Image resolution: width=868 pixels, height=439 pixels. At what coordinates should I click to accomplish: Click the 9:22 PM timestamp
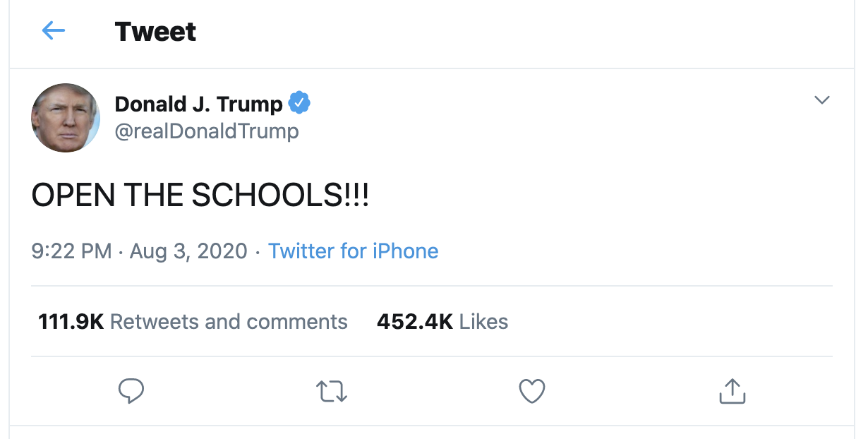tap(71, 251)
